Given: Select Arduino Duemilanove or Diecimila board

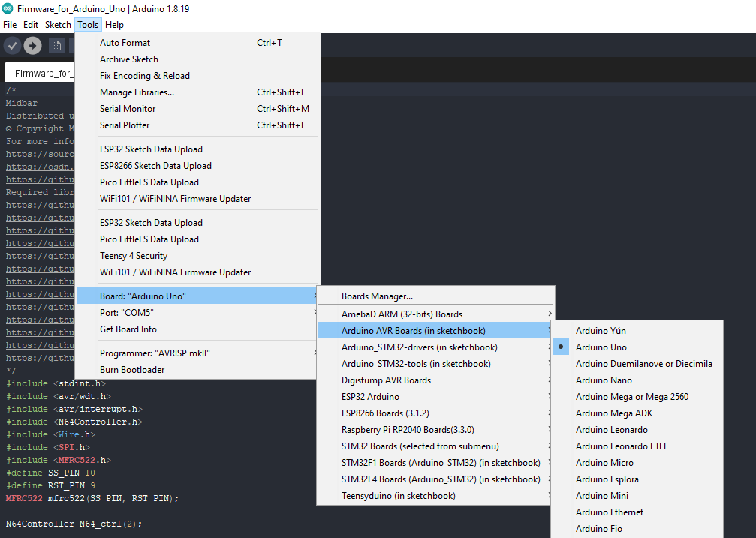Looking at the screenshot, I should tap(637, 363).
